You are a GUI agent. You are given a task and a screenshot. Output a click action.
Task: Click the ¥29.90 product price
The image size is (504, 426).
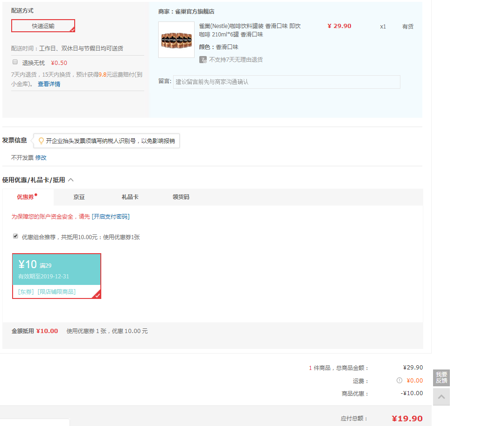tap(339, 26)
